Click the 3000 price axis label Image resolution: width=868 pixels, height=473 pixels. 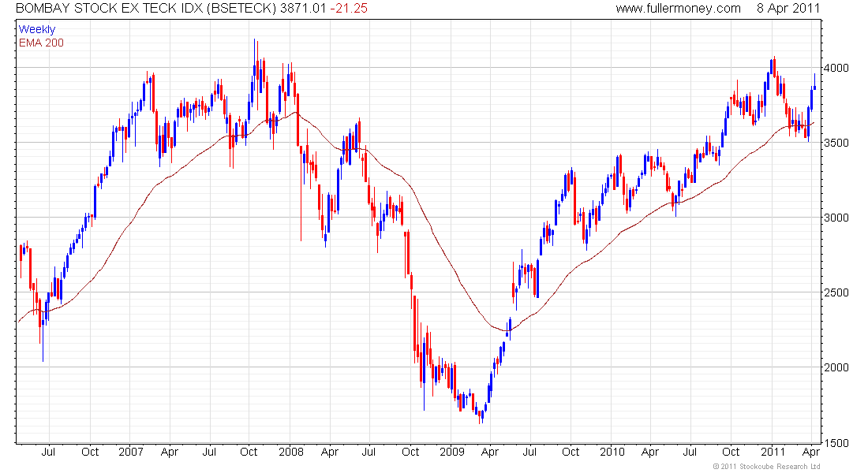click(x=836, y=218)
